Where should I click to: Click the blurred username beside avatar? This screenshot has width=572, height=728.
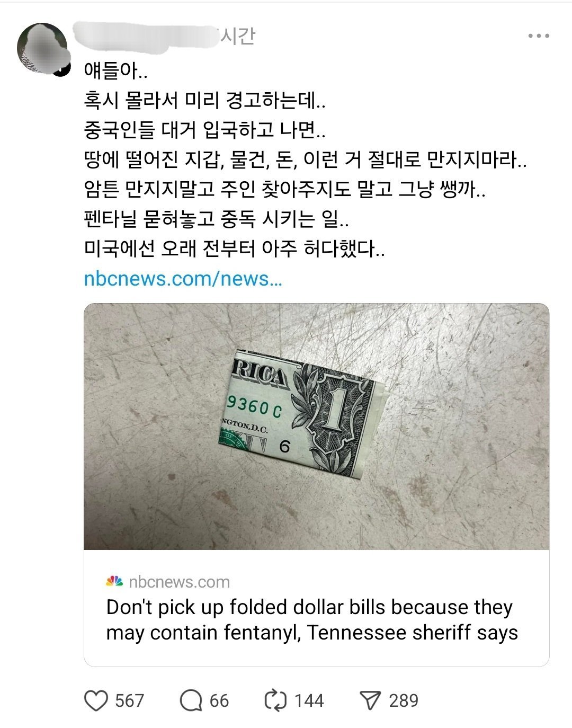click(x=146, y=36)
